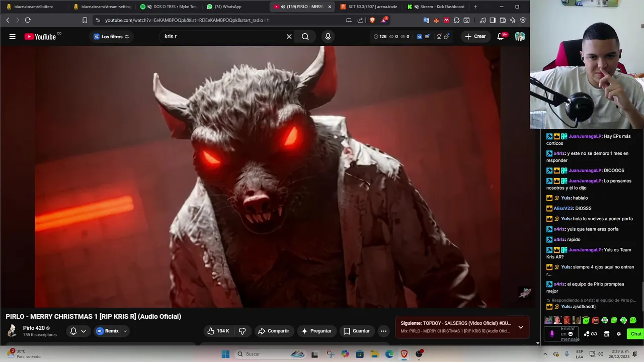The height and width of the screenshot is (362, 644).
Task: Click the Guardar save button
Action: coord(357,331)
